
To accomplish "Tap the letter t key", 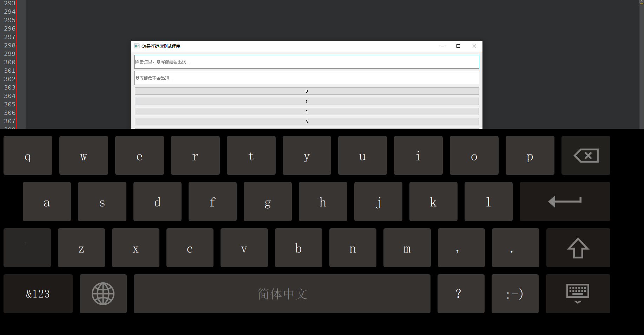I will (x=251, y=156).
